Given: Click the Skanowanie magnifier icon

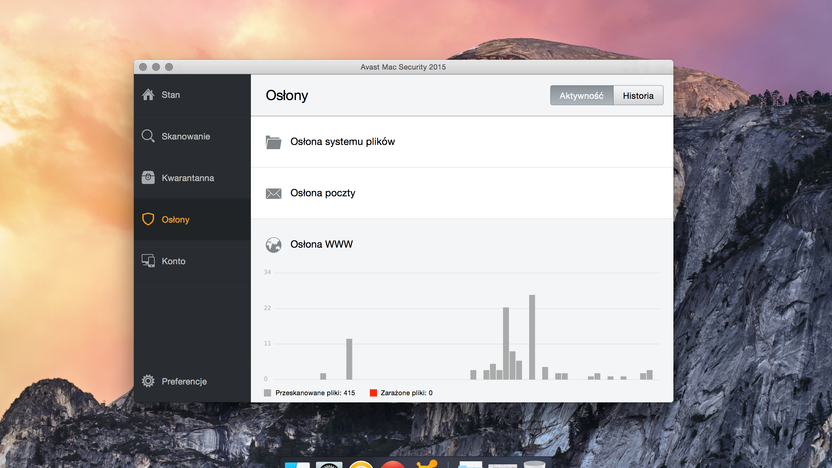Looking at the screenshot, I should tap(148, 136).
